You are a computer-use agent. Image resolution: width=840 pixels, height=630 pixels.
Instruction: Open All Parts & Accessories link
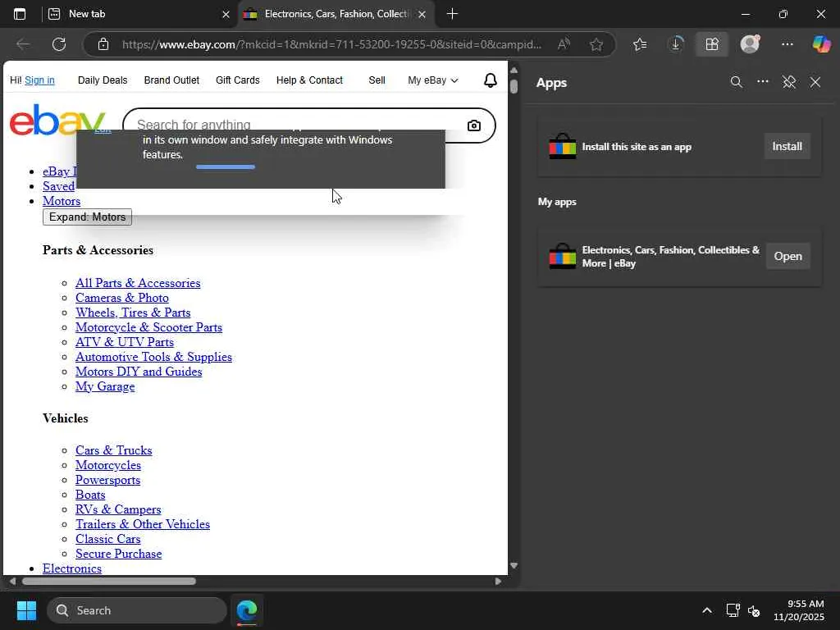point(138,283)
